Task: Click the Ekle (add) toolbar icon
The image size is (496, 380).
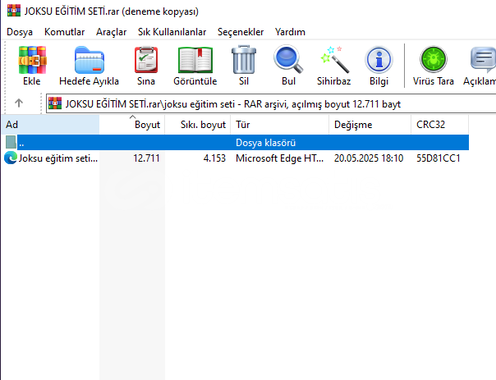Action: point(32,60)
